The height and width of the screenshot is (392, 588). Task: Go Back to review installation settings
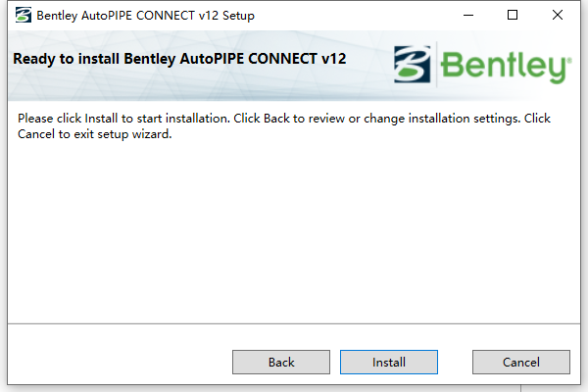(281, 362)
